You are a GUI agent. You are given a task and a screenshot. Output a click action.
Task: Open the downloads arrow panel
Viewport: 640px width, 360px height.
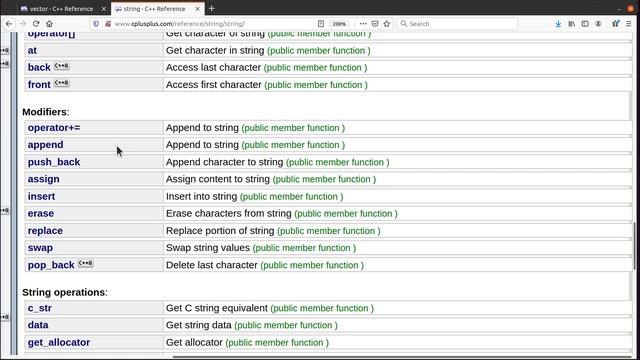pos(558,24)
